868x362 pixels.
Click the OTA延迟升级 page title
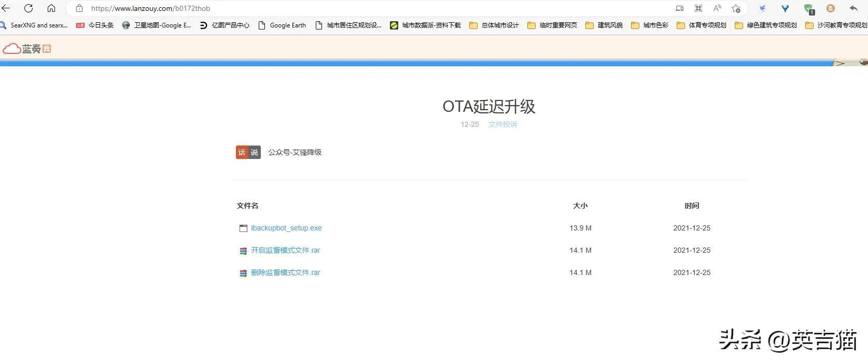(x=488, y=106)
